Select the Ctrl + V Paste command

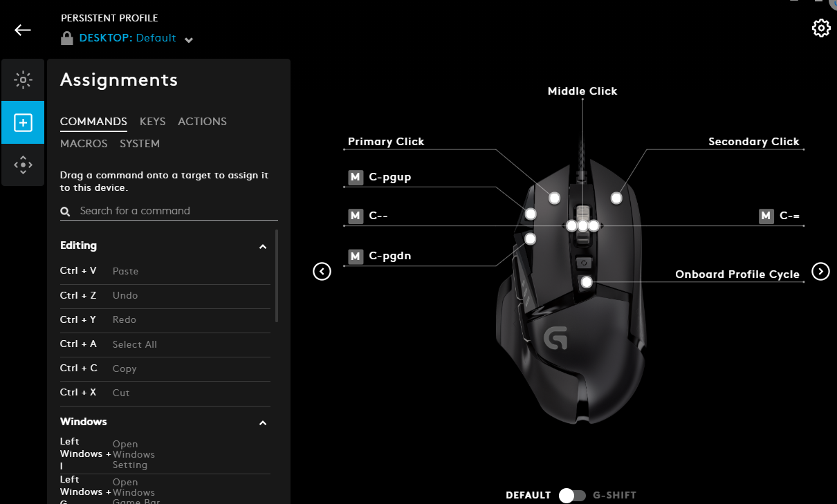coord(165,272)
